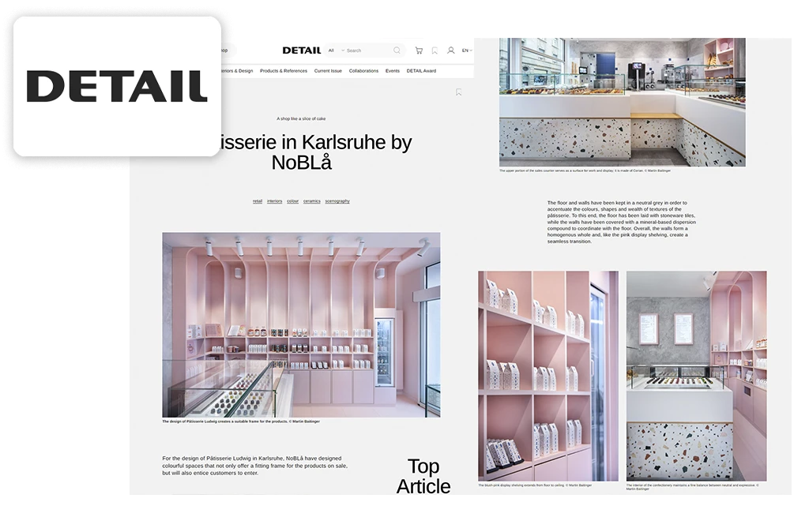Open the user account icon

(450, 51)
